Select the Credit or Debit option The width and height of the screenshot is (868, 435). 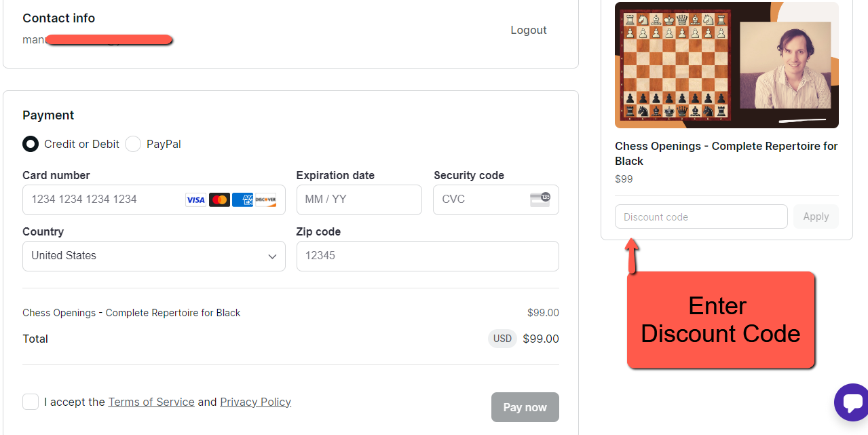[x=31, y=144]
